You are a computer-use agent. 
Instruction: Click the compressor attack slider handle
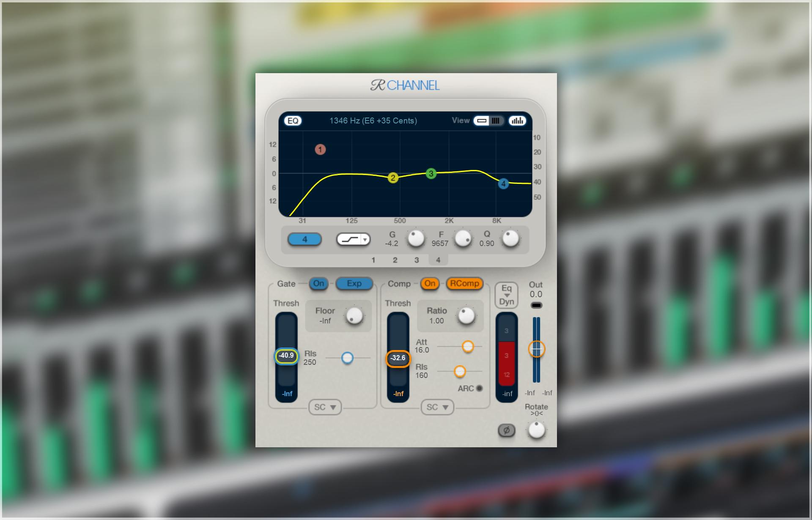468,346
